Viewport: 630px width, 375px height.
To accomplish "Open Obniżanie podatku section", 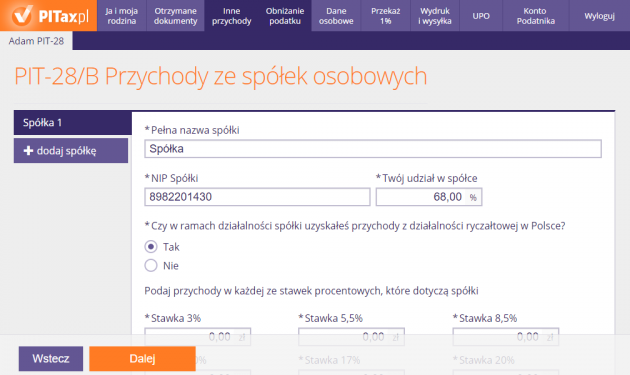I will [285, 16].
